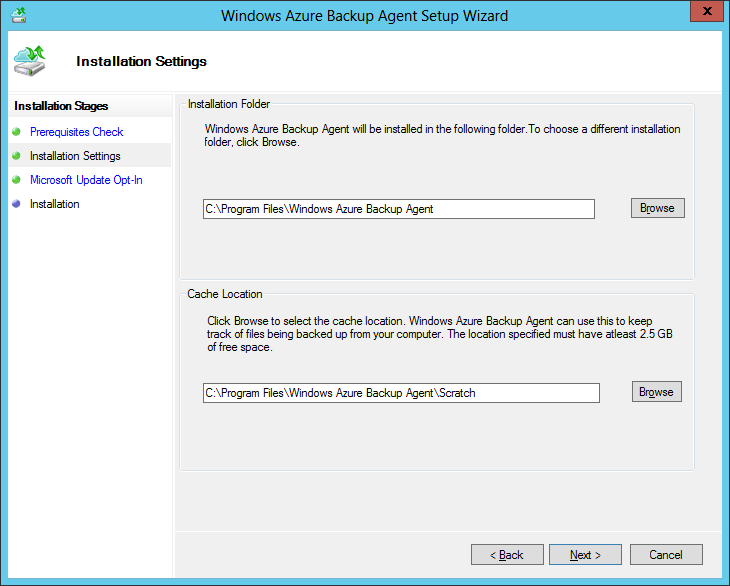
Task: Open the Prerequisites Check stage link
Action: point(76,132)
